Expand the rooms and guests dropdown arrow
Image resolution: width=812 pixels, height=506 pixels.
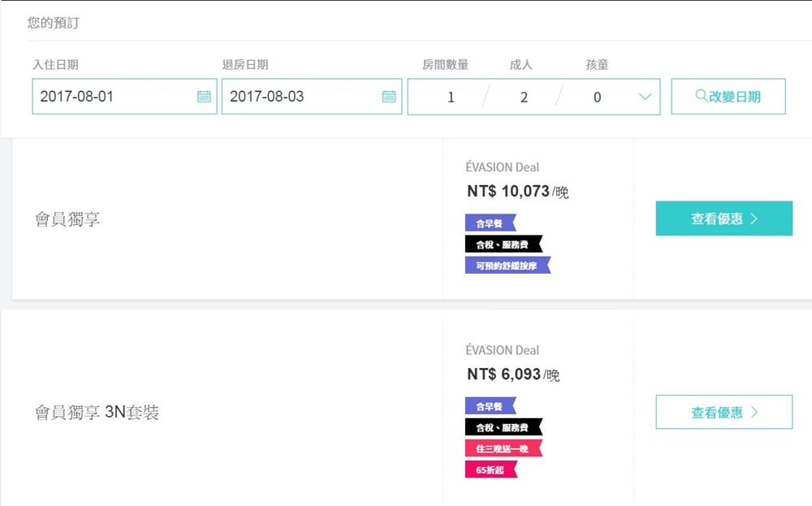tap(645, 97)
